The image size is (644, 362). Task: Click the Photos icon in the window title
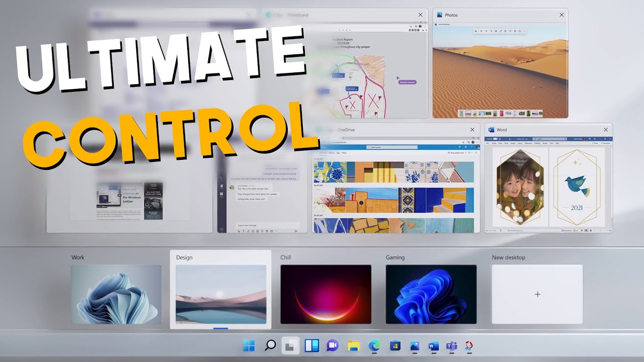click(439, 15)
